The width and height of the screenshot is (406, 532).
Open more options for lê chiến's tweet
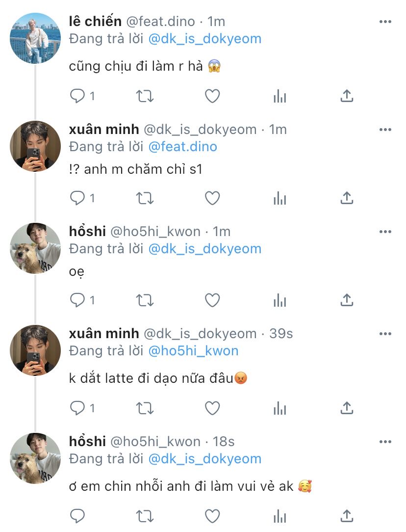(x=385, y=22)
